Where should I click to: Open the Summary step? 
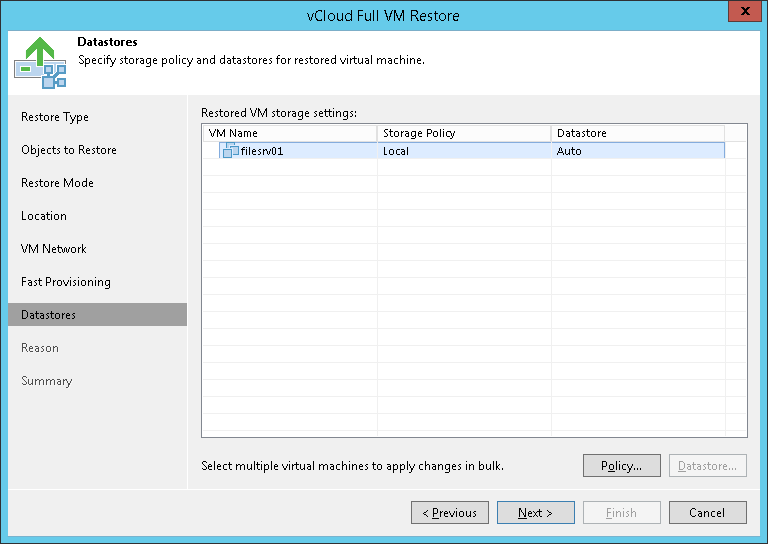(x=47, y=381)
